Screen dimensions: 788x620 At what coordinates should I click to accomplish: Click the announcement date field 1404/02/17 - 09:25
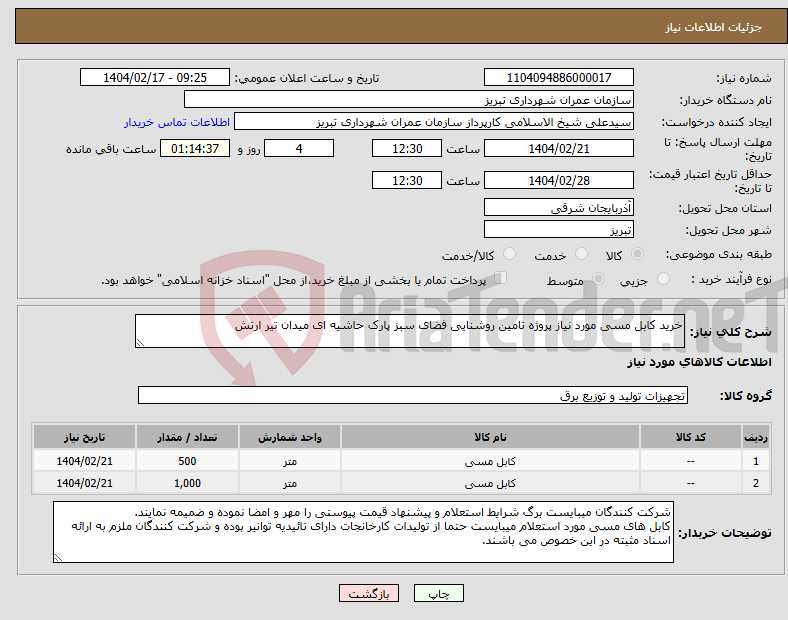coord(155,77)
